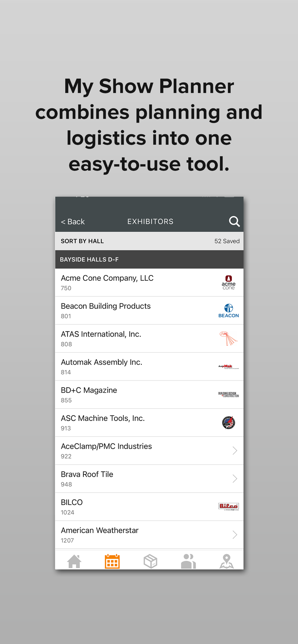Screen dimensions: 298x644
Task: Select BD+C Magazine exhibitor row
Action: point(149,394)
